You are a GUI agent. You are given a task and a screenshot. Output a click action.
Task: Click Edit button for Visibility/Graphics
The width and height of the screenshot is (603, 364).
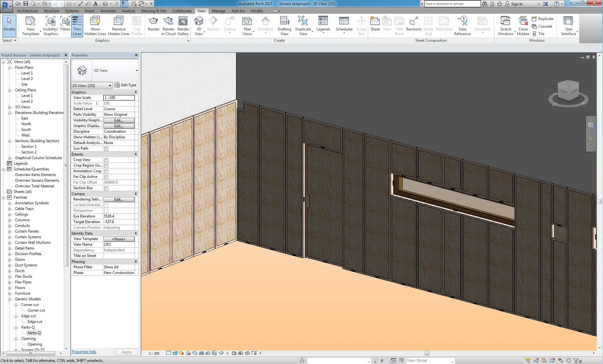click(119, 120)
